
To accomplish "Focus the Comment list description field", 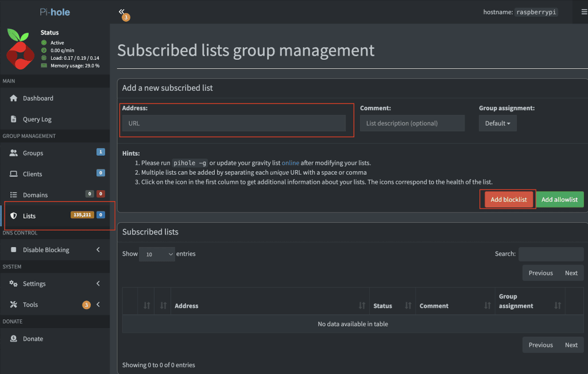I will [x=412, y=124].
